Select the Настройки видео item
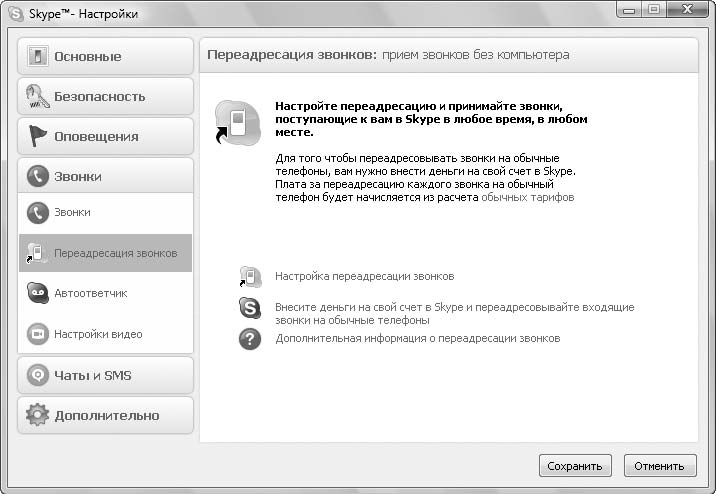Viewport: 716px width, 494px height. coord(105,334)
